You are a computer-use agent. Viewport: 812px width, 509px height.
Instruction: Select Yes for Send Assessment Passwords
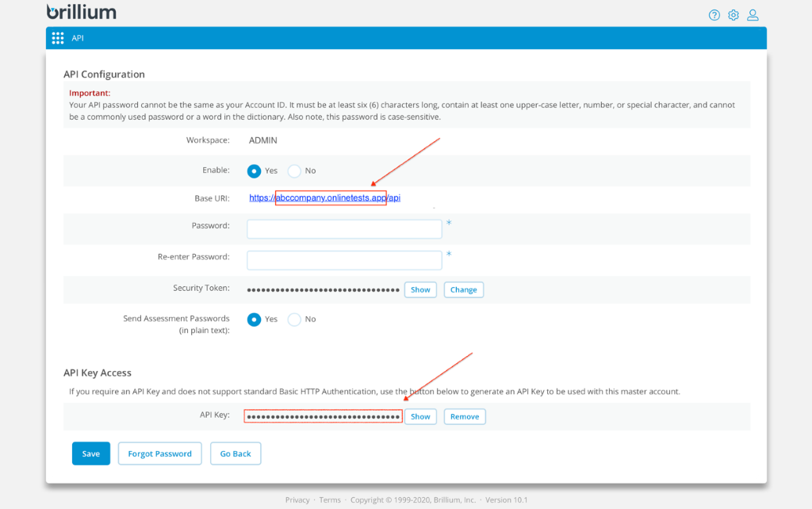254,320
